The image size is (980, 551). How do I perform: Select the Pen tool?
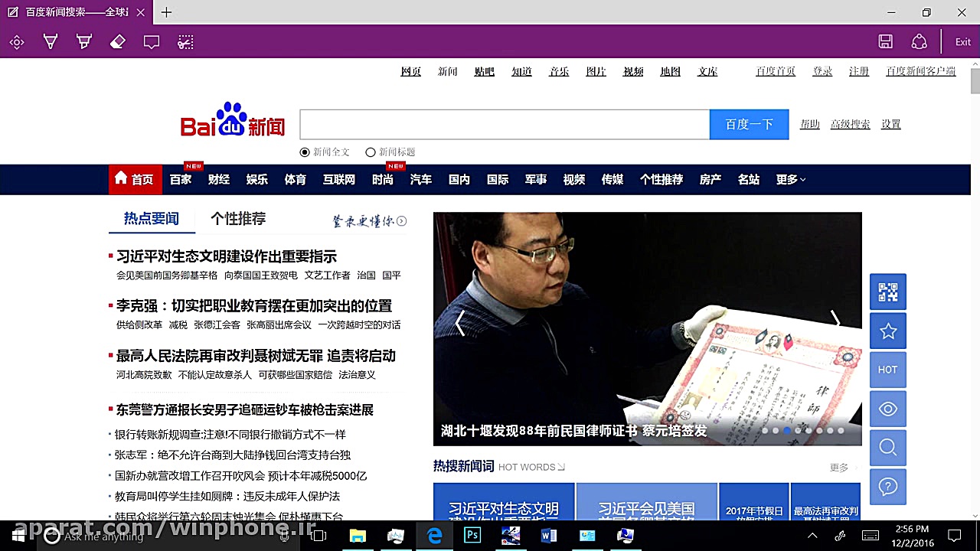(x=51, y=42)
